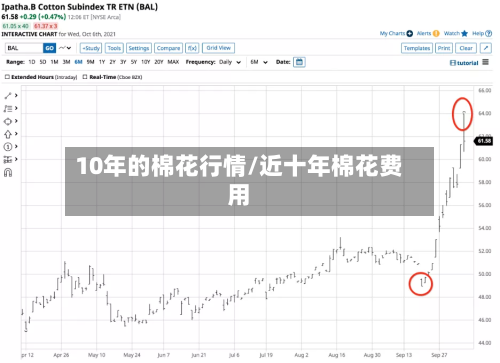Expand the arrow marker submenu arrow
The height and width of the screenshot is (363, 500).
click(x=16, y=134)
